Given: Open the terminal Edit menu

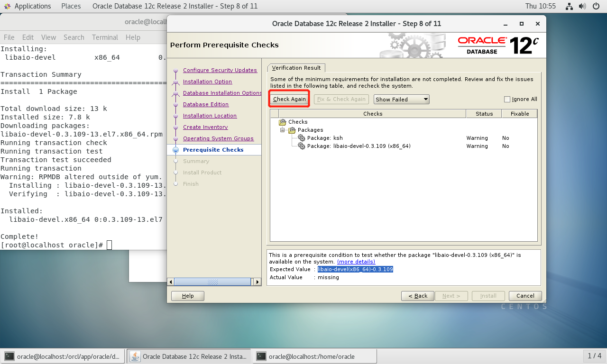Looking at the screenshot, I should 28,37.
